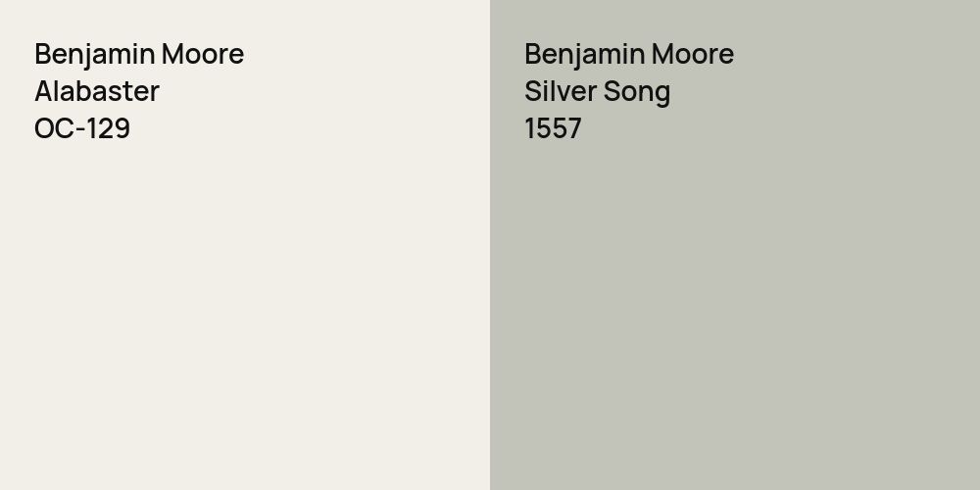
Task: Select the left "Benjamin Moore" brand label
Action: [138, 54]
